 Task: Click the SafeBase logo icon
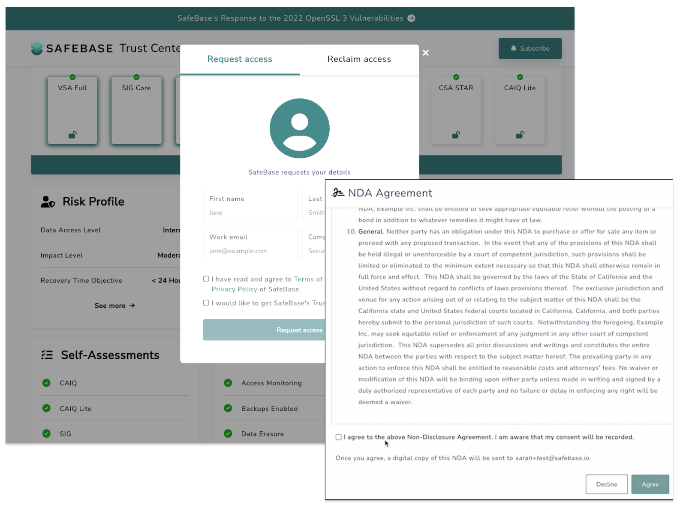(37, 48)
